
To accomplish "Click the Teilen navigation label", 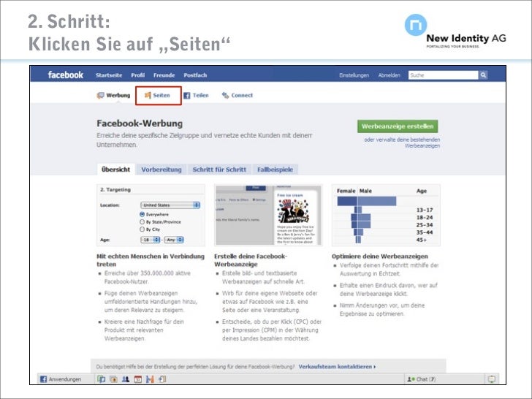I will [x=201, y=95].
